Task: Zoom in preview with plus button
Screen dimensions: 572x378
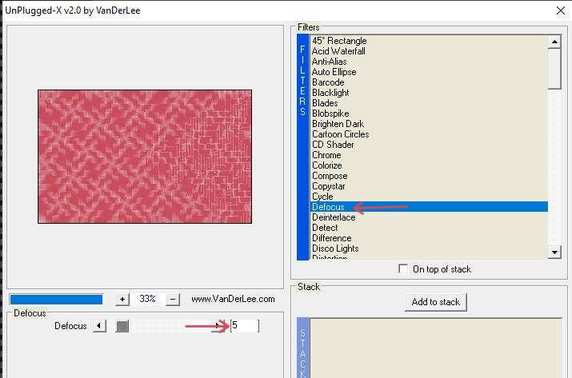Action: point(122,300)
